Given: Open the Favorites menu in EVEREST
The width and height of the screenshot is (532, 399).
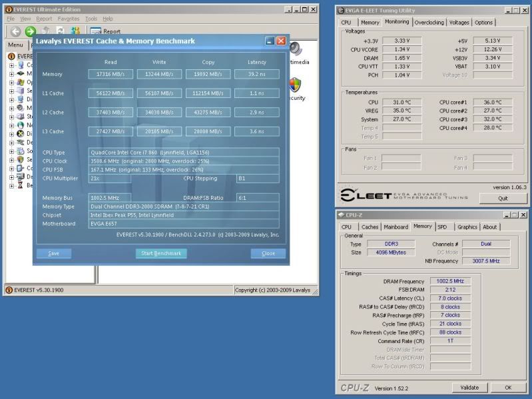Looking at the screenshot, I should (68, 19).
